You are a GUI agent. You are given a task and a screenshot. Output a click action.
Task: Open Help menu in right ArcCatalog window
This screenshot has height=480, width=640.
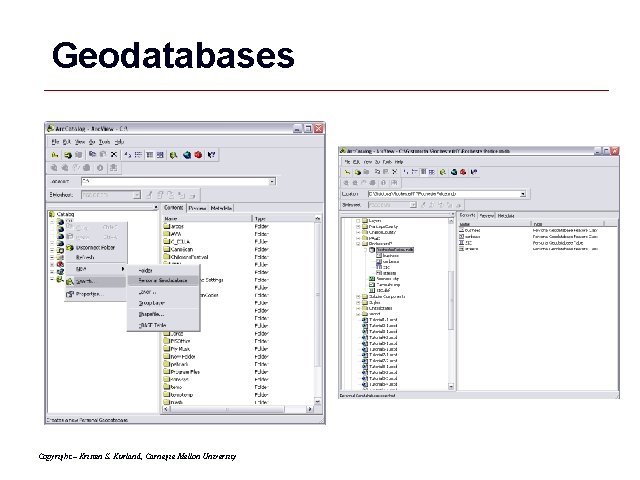pos(399,162)
